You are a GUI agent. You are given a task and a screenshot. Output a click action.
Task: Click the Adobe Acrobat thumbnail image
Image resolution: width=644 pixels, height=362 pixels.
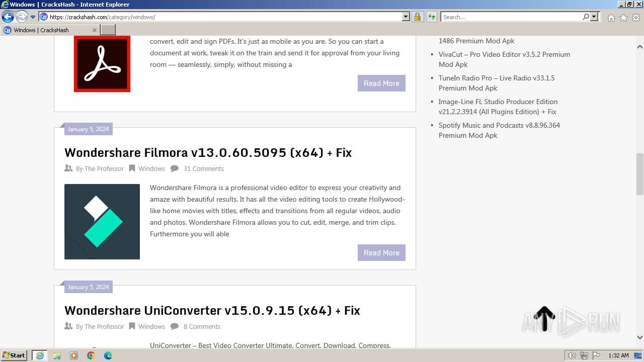click(x=102, y=63)
